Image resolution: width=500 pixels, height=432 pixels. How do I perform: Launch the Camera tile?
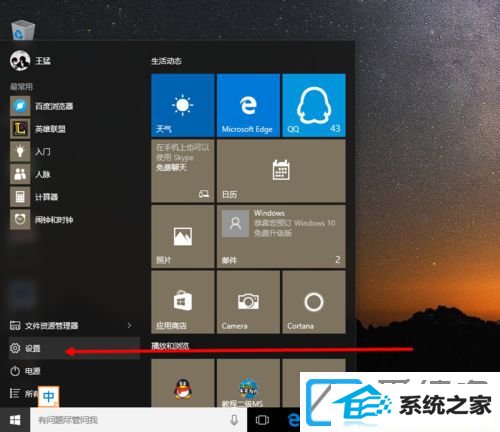pyautogui.click(x=248, y=302)
